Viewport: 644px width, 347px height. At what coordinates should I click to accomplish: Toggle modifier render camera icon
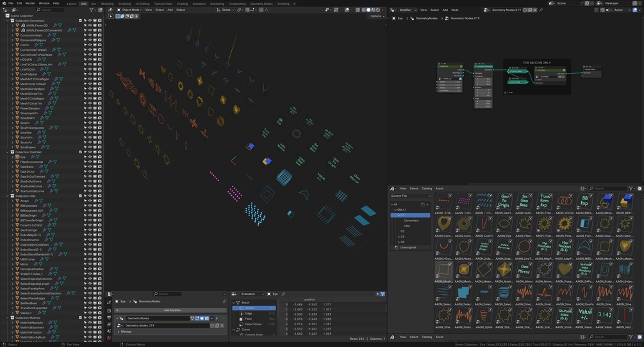pos(206,318)
